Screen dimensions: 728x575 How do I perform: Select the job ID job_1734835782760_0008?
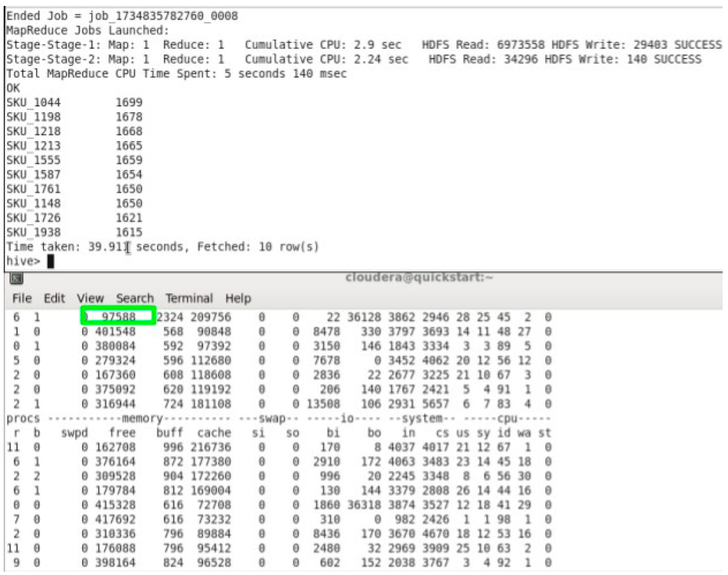(163, 16)
